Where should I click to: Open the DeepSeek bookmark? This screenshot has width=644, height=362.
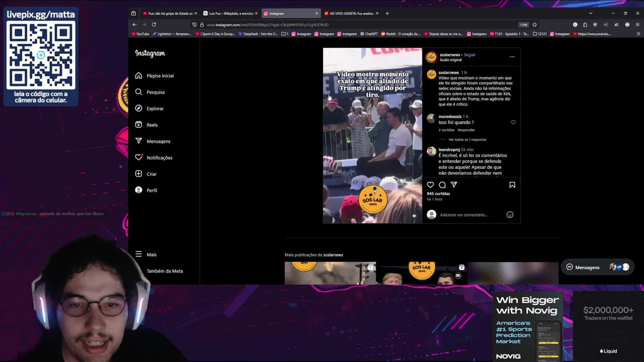click(x=258, y=34)
